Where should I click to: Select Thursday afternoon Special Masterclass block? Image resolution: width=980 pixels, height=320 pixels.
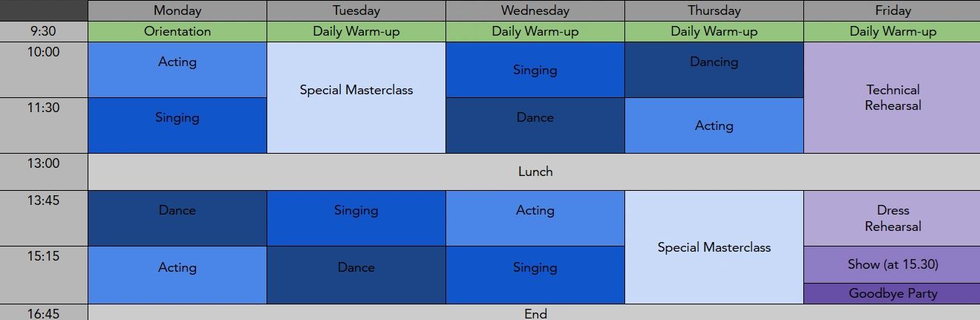pos(713,247)
